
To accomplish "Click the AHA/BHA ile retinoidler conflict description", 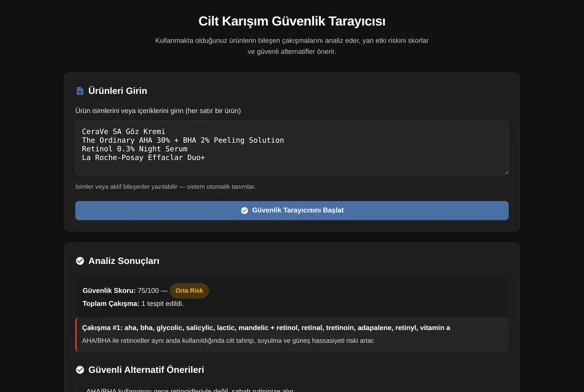I will pos(229,340).
